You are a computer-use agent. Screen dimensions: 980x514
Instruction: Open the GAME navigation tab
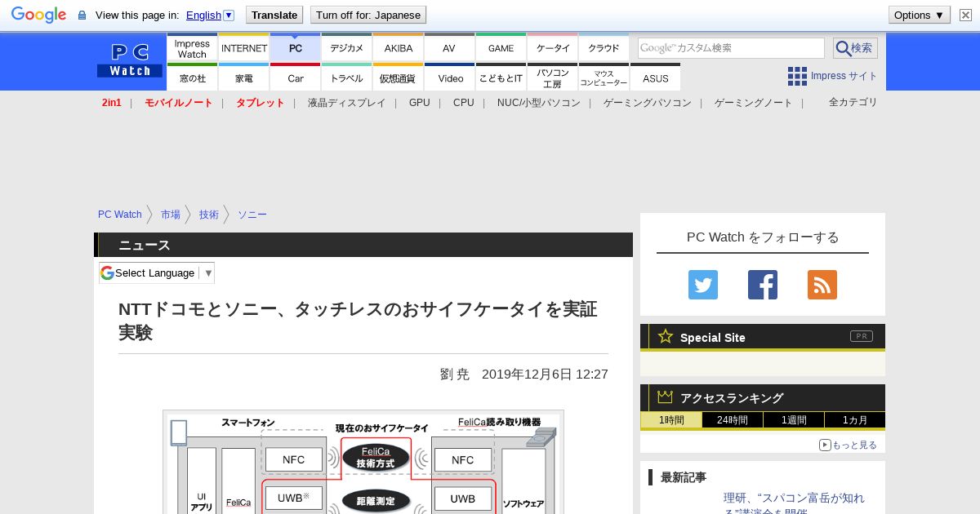[501, 48]
